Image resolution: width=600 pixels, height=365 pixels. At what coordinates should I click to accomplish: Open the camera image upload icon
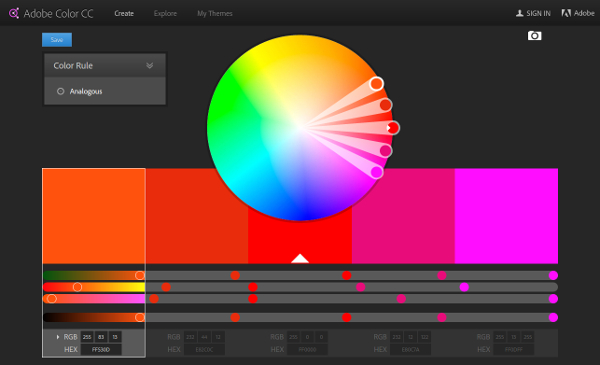534,36
